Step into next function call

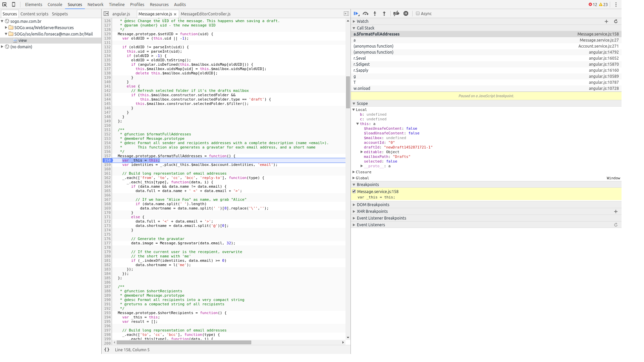(375, 14)
